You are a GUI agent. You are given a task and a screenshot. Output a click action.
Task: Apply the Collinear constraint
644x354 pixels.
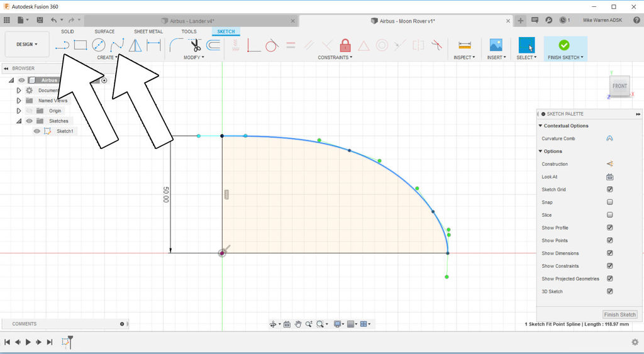[x=400, y=45]
